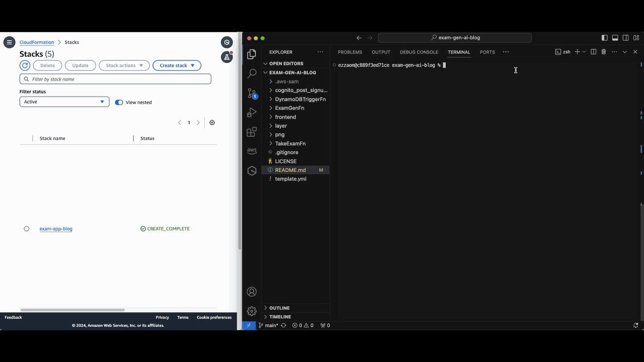Open the CloudFormation breadcrumb link
Viewport: 644px width, 362px height.
(x=37, y=42)
